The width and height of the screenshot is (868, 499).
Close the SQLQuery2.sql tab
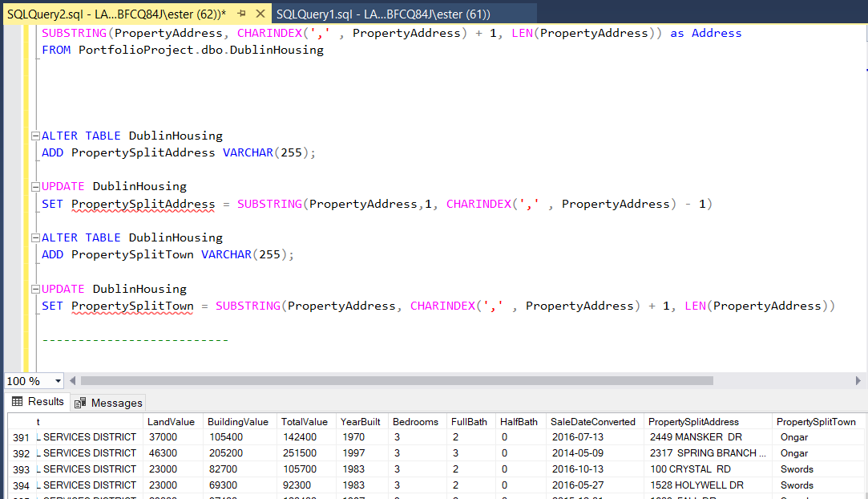coord(260,14)
